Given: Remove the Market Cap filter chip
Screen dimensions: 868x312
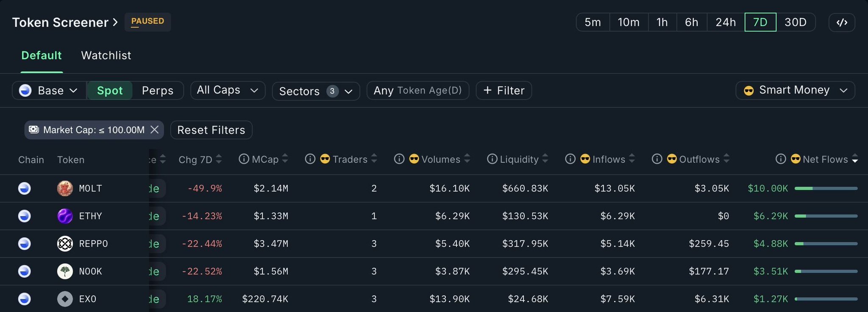Looking at the screenshot, I should 155,129.
